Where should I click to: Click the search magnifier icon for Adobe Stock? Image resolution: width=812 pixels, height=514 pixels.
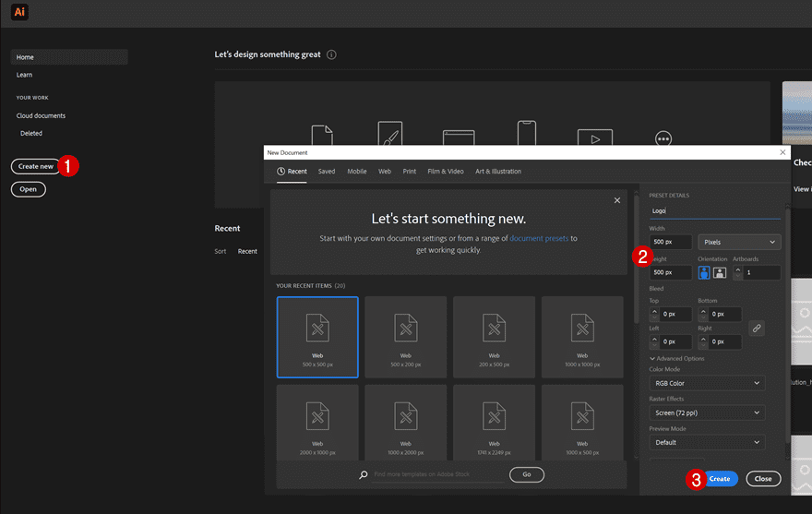point(364,474)
